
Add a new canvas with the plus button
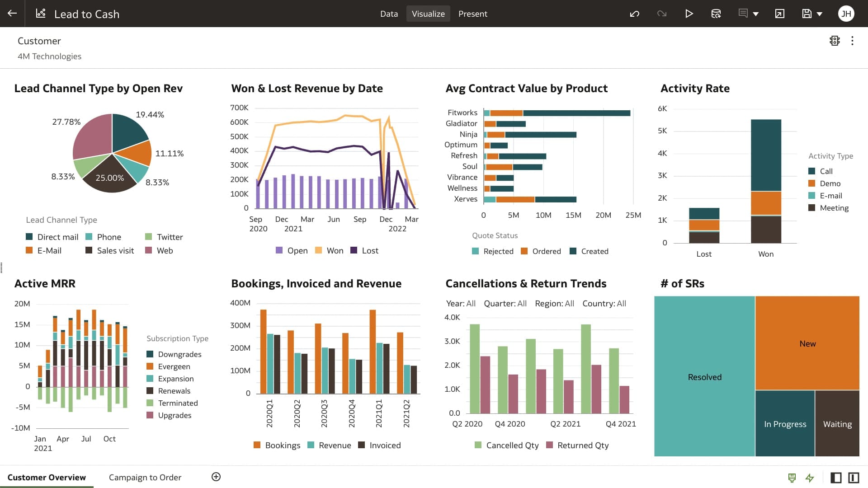(x=216, y=477)
